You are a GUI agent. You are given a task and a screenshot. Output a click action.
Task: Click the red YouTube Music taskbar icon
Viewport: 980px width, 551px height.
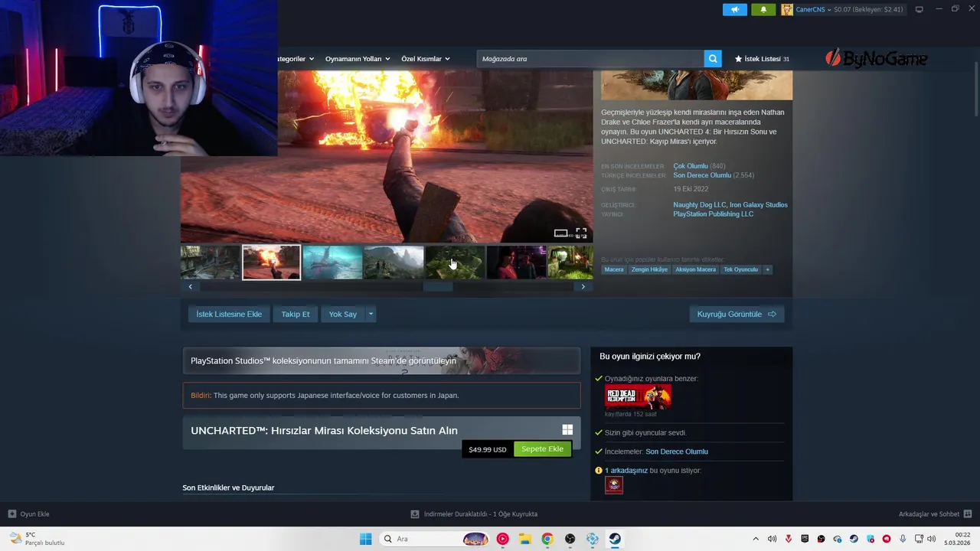tap(502, 539)
